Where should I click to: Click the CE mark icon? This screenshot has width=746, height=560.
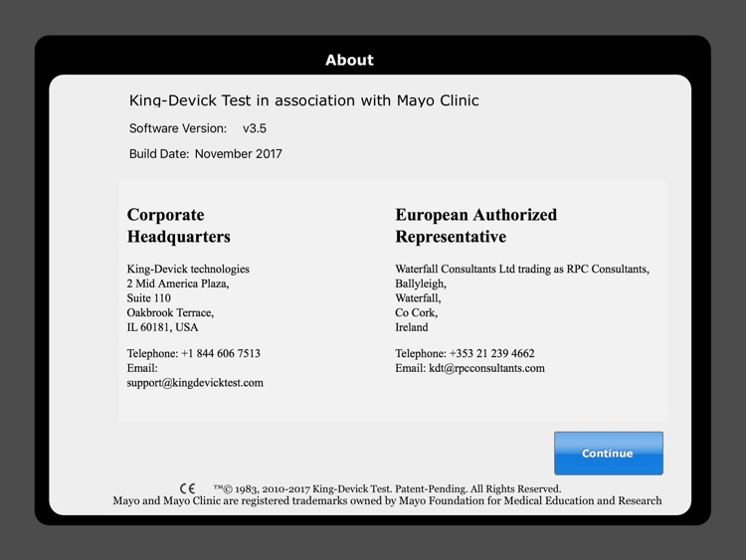187,488
